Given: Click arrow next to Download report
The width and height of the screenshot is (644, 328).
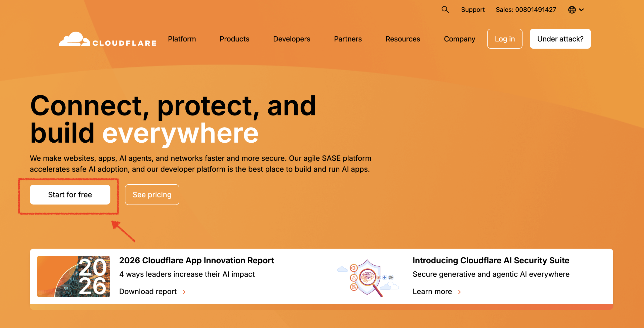Looking at the screenshot, I should (184, 292).
